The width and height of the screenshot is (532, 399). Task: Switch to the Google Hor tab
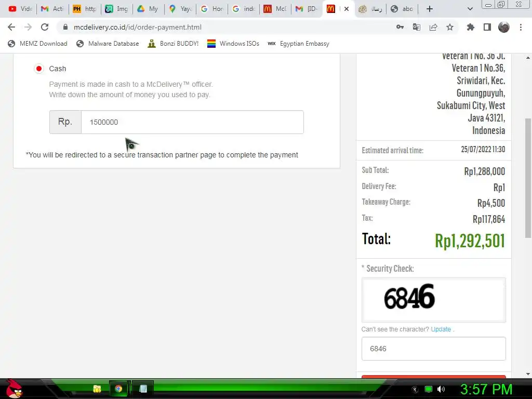point(212,9)
